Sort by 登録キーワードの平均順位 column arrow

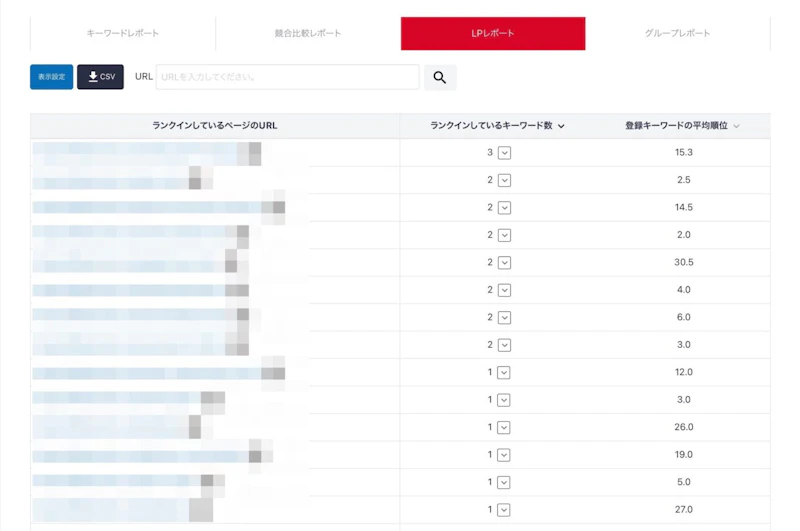(x=736, y=126)
